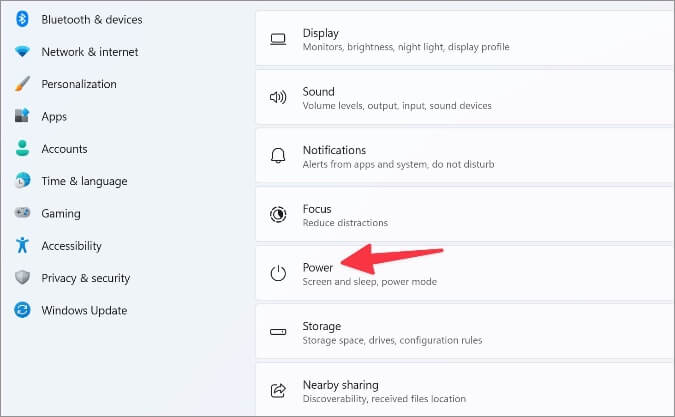Go to Network & internet section
The height and width of the screenshot is (417, 675).
(90, 52)
